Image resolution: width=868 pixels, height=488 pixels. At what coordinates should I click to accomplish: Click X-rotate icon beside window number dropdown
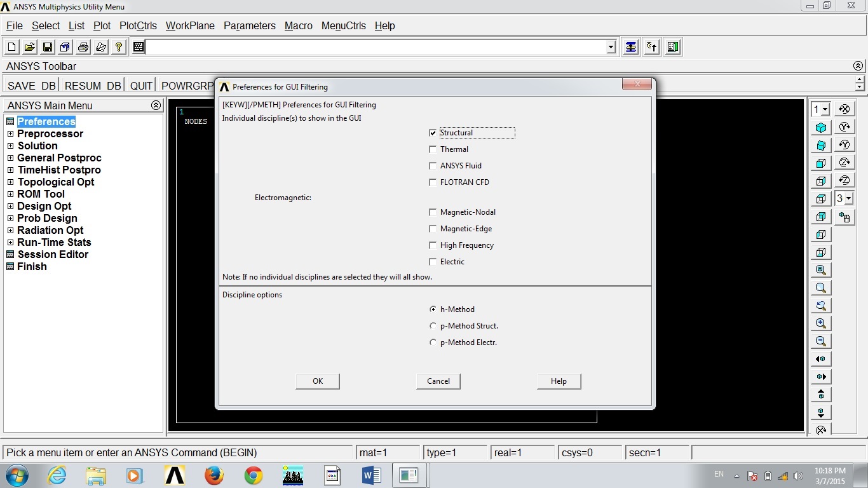844,109
